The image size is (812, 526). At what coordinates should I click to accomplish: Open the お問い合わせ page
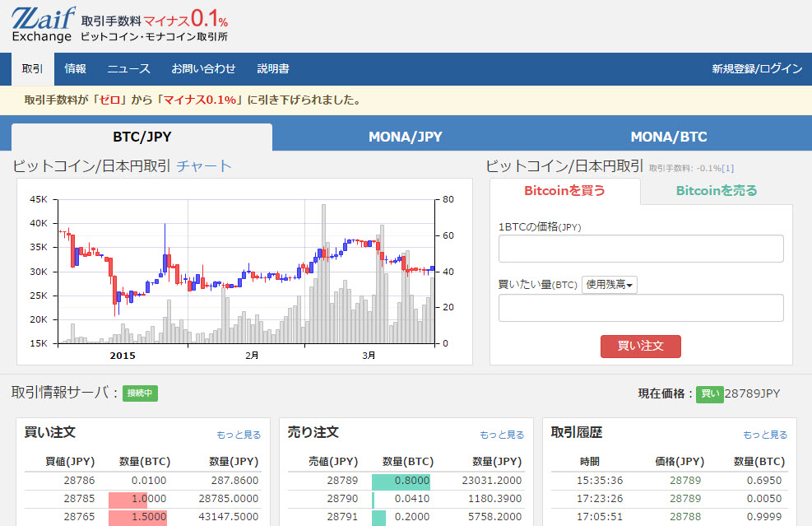(203, 69)
